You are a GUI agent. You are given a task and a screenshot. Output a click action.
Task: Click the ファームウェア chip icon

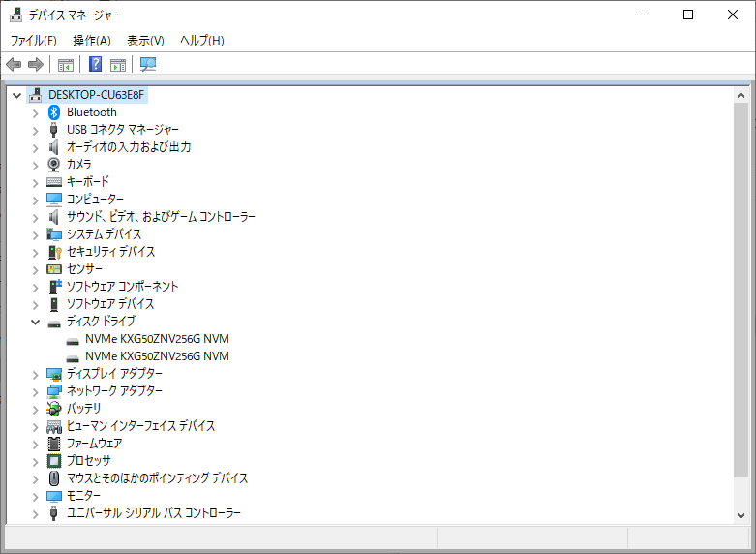point(54,444)
